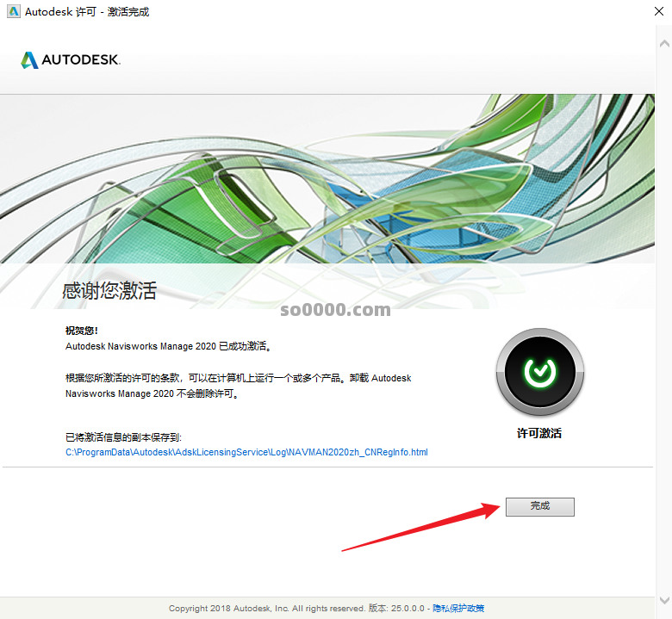This screenshot has width=672, height=619.
Task: Click the green checkmark activation icon
Action: [x=539, y=372]
